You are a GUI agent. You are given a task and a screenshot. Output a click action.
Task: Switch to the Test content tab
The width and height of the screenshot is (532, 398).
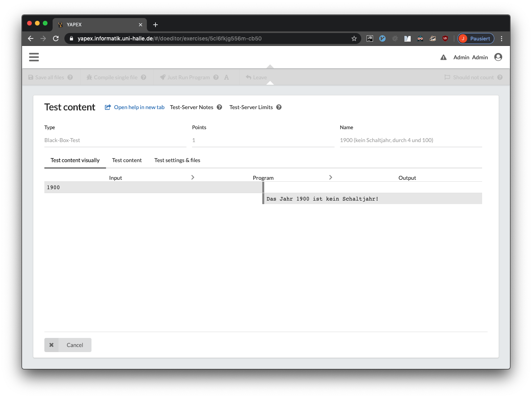[x=127, y=160]
